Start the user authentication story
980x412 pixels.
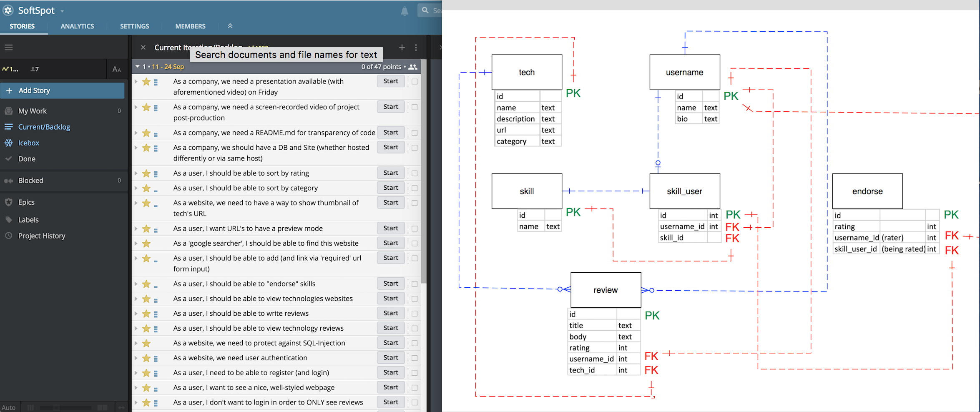click(x=391, y=358)
